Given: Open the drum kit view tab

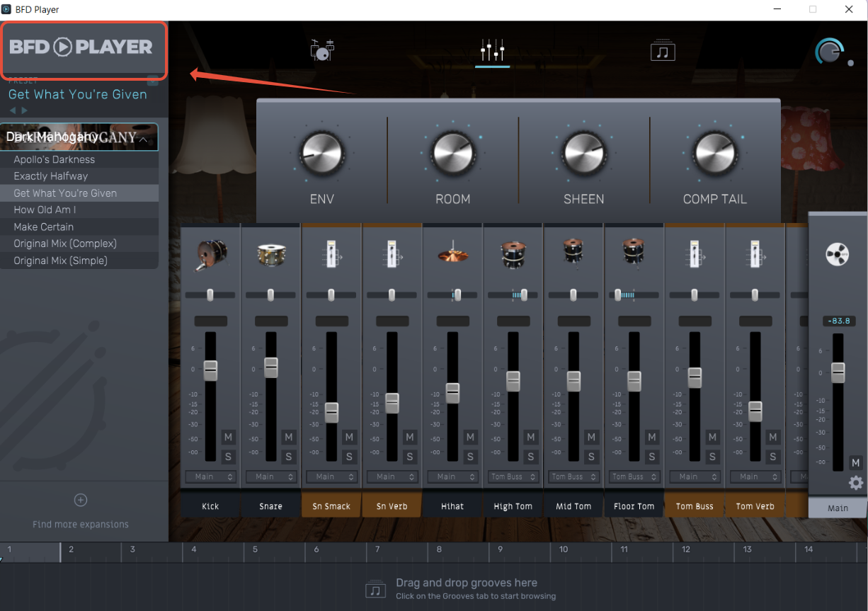Looking at the screenshot, I should pos(322,50).
